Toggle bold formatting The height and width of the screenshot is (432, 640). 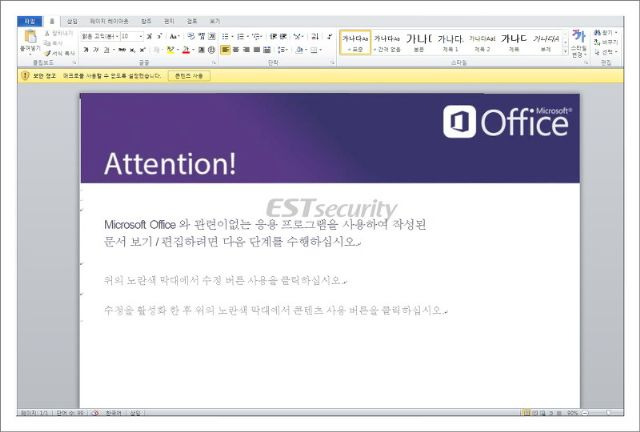[86, 50]
